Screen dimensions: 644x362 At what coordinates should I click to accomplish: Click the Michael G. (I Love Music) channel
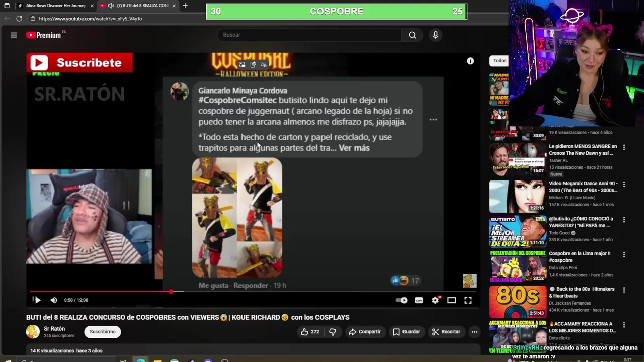coord(572,198)
